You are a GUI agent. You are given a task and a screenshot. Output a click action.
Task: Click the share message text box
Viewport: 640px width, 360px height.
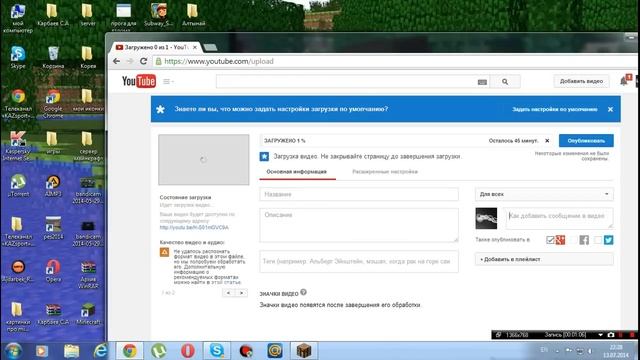tap(559, 218)
